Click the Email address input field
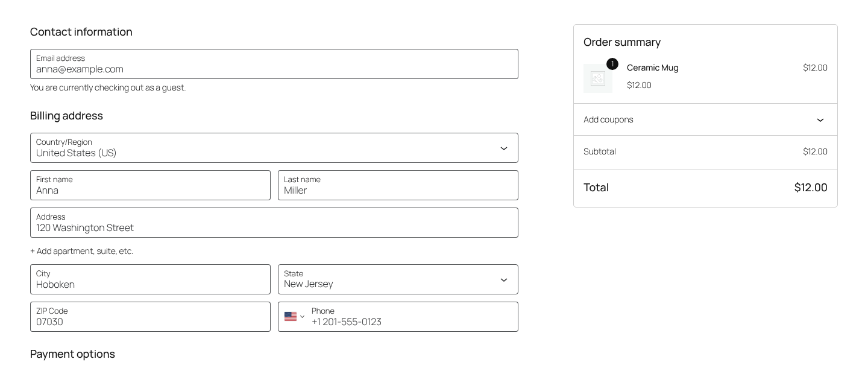 point(274,64)
